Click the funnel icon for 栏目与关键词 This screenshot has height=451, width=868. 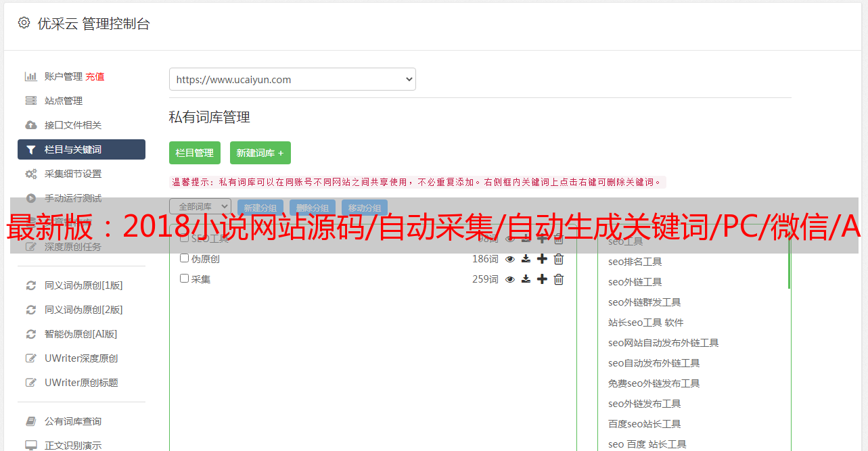pyautogui.click(x=30, y=149)
